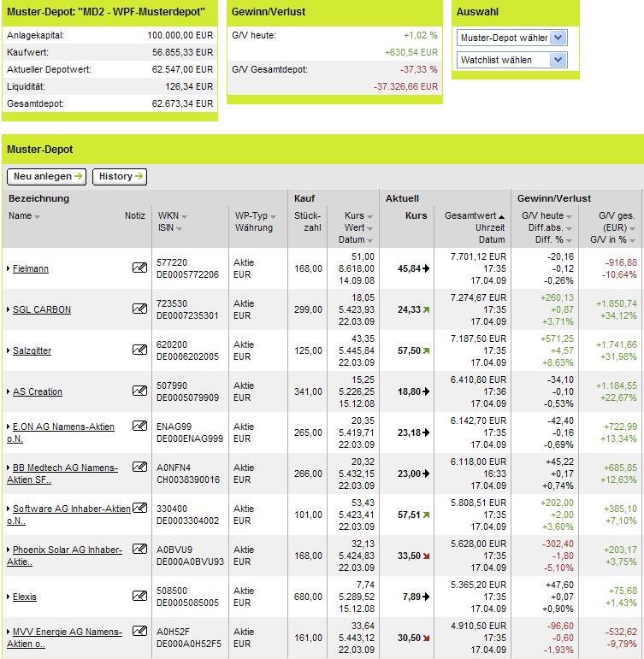Open the note icon for Fielmann
The height and width of the screenshot is (659, 644).
click(x=139, y=268)
